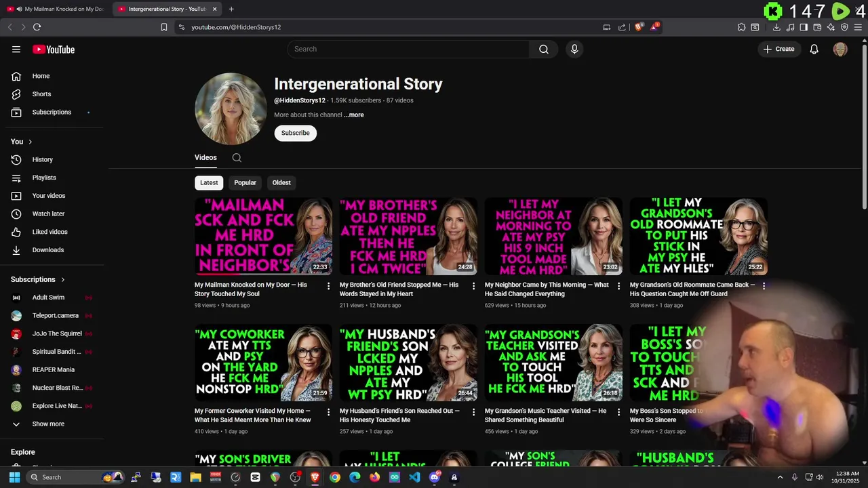Click the browser address bar
This screenshot has width=868, height=488.
tap(387, 27)
